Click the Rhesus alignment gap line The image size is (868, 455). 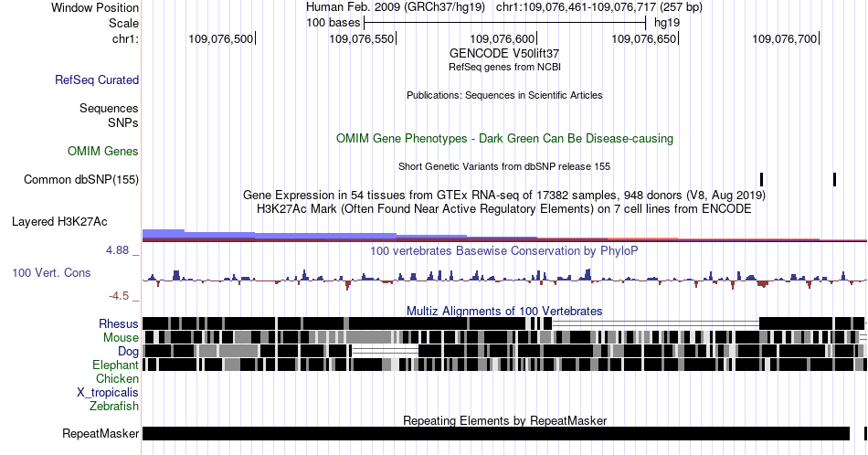pos(655,323)
